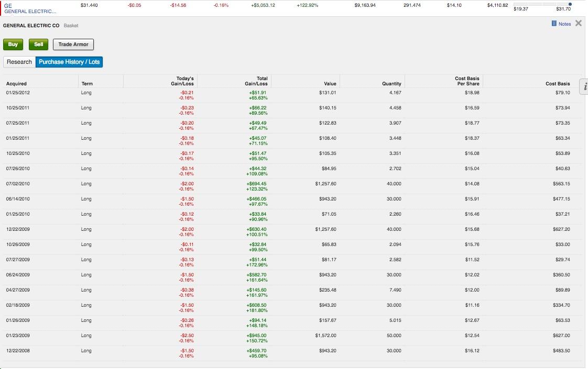The width and height of the screenshot is (588, 369).
Task: Sort lots by Acquired column header
Action: point(16,84)
